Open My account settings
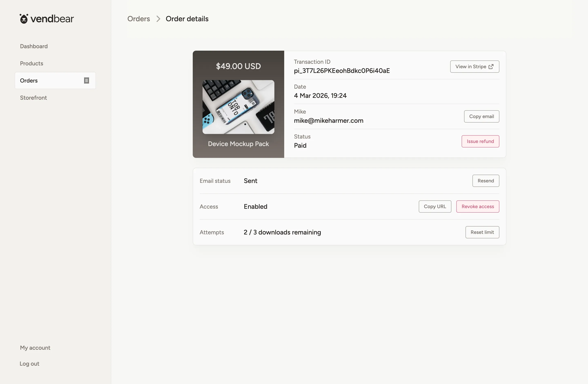This screenshot has height=384, width=588. pos(35,348)
